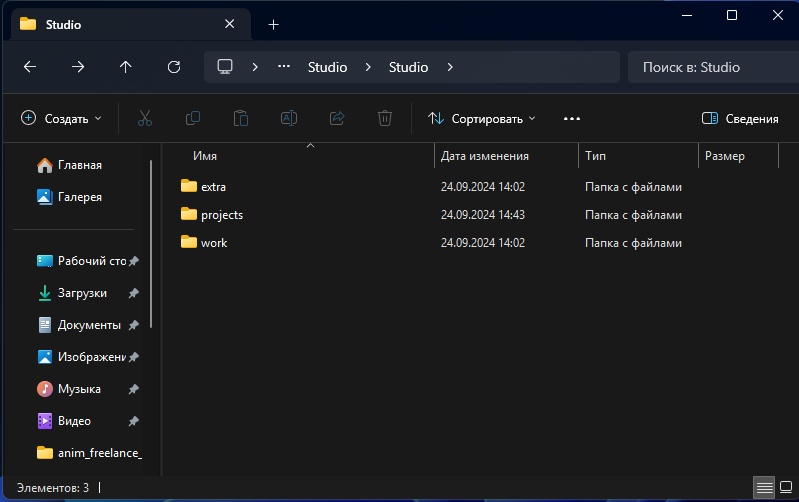
Task: Expand hidden breadcrumb path with ellipsis
Action: 284,67
